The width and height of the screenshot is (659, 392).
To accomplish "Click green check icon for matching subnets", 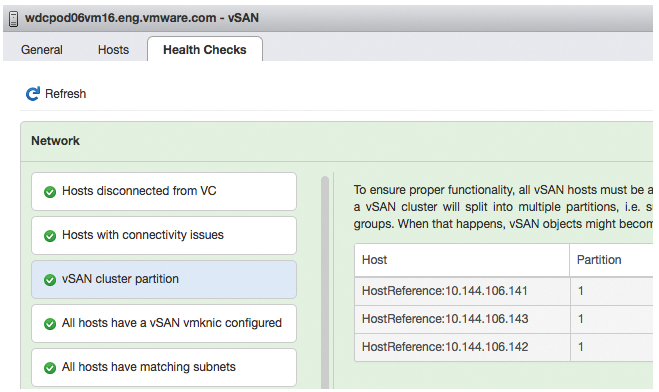I will [x=50, y=368].
